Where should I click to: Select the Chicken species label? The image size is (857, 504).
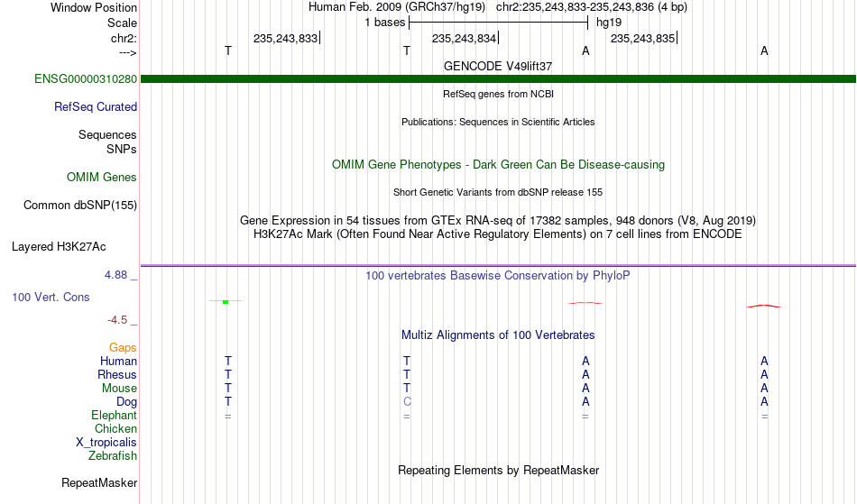point(115,428)
